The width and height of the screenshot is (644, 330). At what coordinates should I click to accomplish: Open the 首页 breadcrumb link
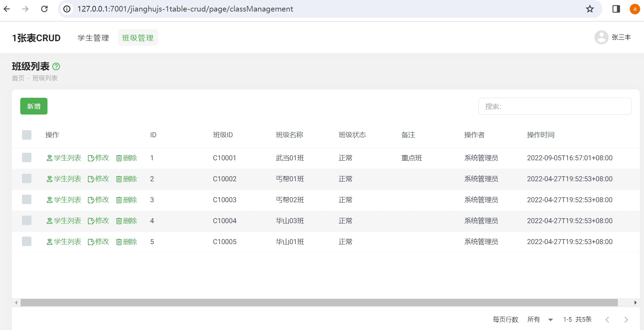coord(18,78)
